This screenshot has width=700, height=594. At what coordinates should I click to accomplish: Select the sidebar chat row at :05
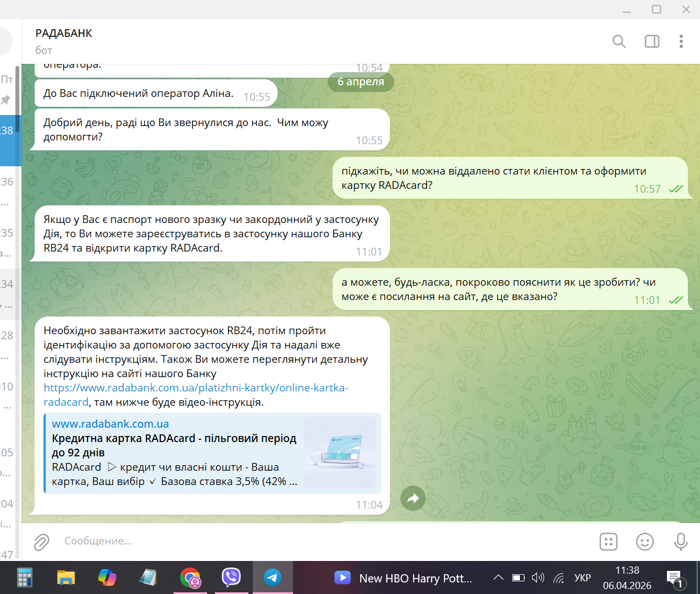(8, 462)
